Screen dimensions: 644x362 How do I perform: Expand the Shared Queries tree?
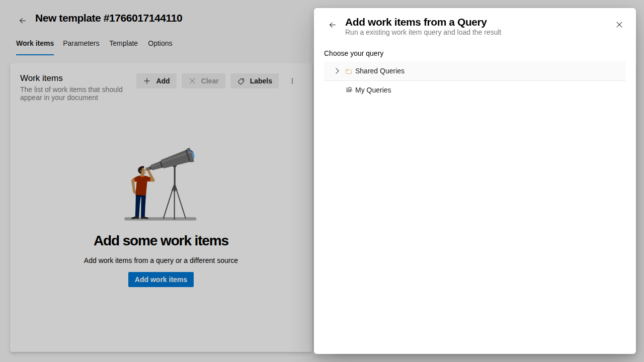pyautogui.click(x=337, y=71)
